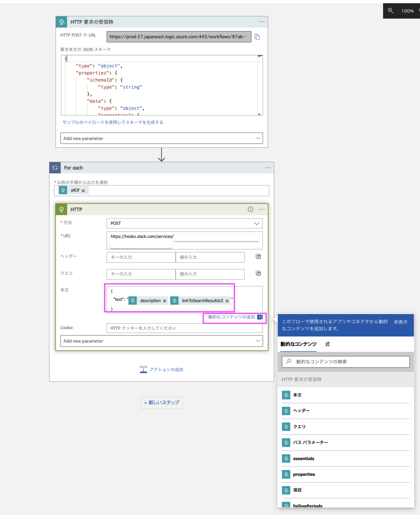Viewport: 420px width, 515px height.
Task: Click the JSON schema editor scrollbar
Action: [260, 85]
